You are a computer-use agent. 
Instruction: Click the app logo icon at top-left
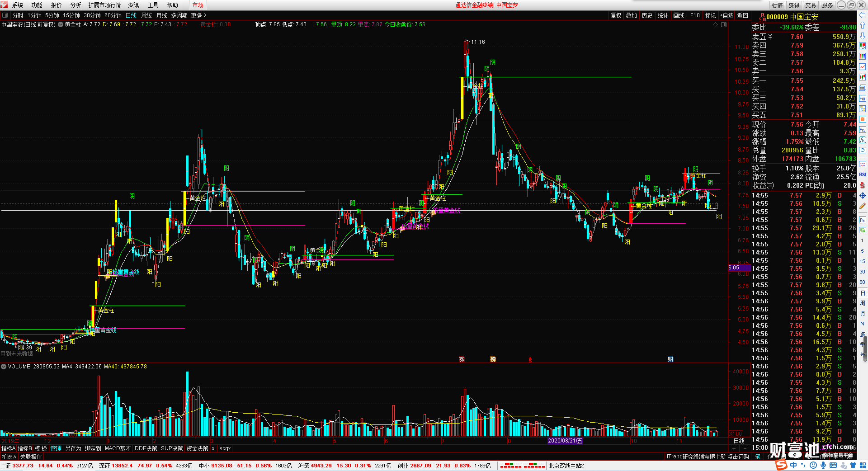tap(4, 5)
